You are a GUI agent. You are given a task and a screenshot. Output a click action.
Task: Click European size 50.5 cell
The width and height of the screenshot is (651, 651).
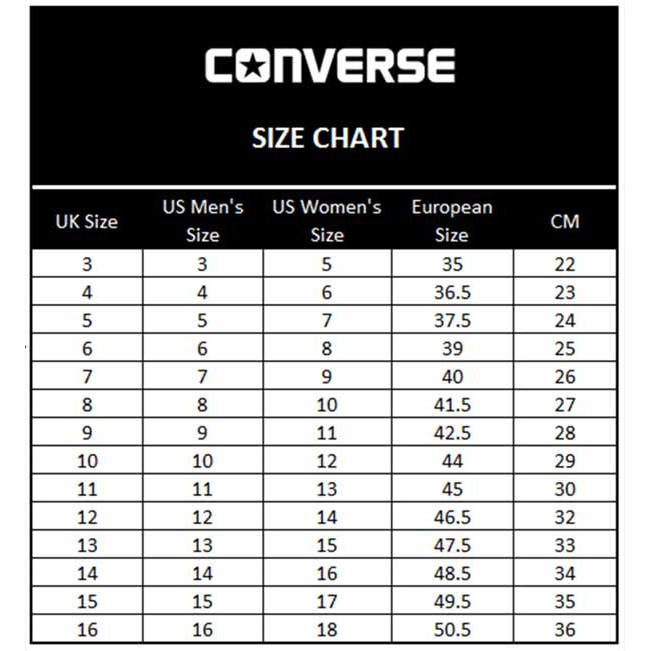(452, 629)
